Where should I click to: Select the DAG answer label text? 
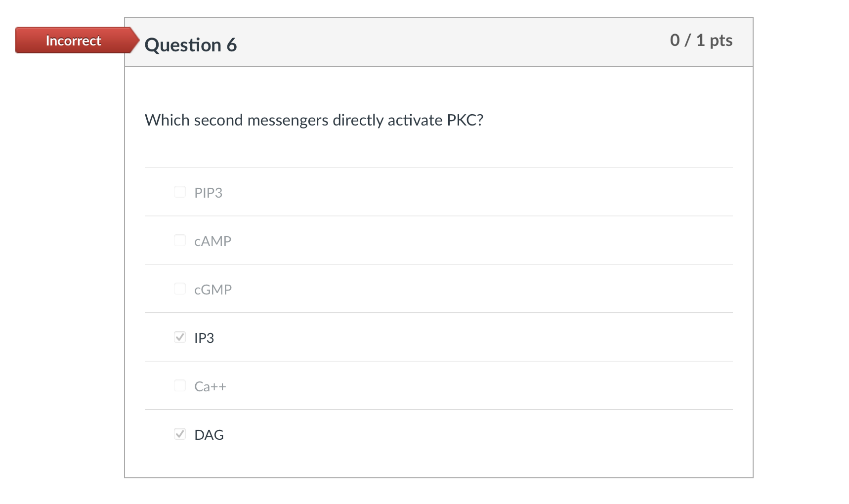209,434
